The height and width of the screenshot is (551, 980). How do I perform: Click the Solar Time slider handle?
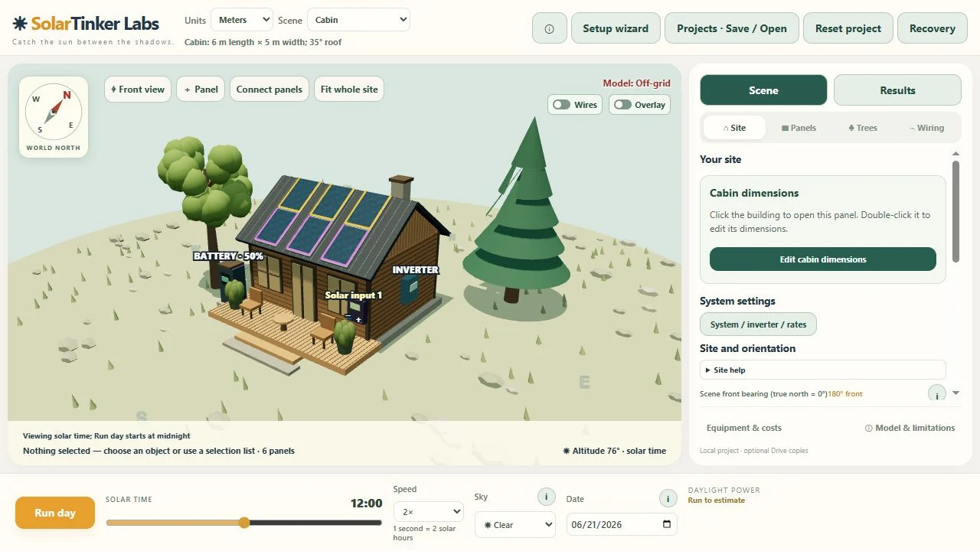pyautogui.click(x=244, y=523)
